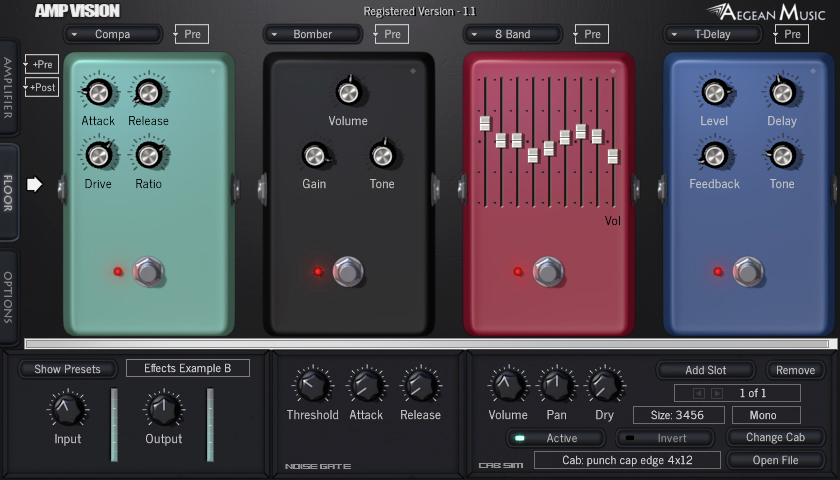This screenshot has height=480, width=840.
Task: Open the +Pre add effect dropdown
Action: (41, 64)
